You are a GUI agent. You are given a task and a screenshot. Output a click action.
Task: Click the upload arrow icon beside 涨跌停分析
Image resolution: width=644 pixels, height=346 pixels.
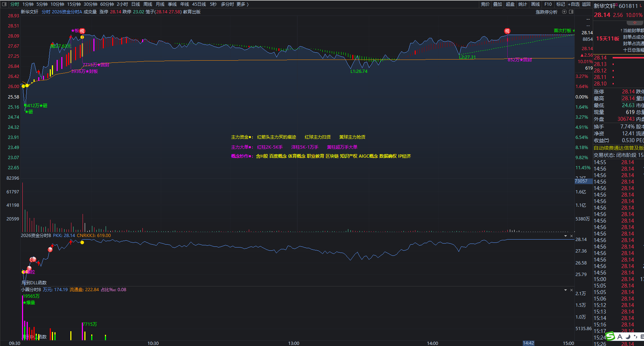564,12
